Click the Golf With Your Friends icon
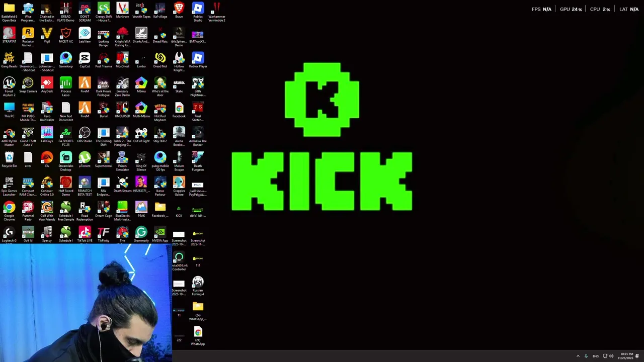644x362 pixels. tap(47, 211)
